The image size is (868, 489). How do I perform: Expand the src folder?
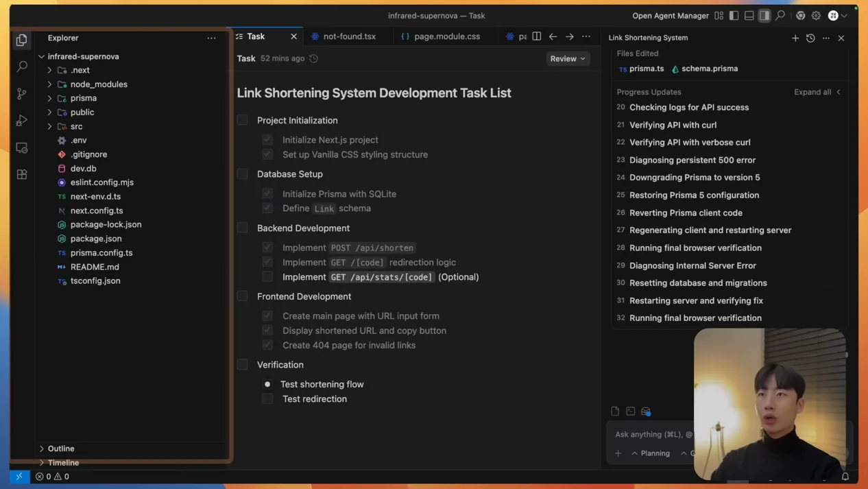point(49,126)
